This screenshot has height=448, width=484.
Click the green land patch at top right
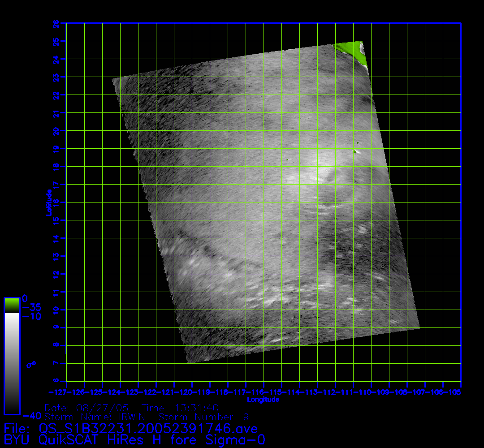point(352,48)
